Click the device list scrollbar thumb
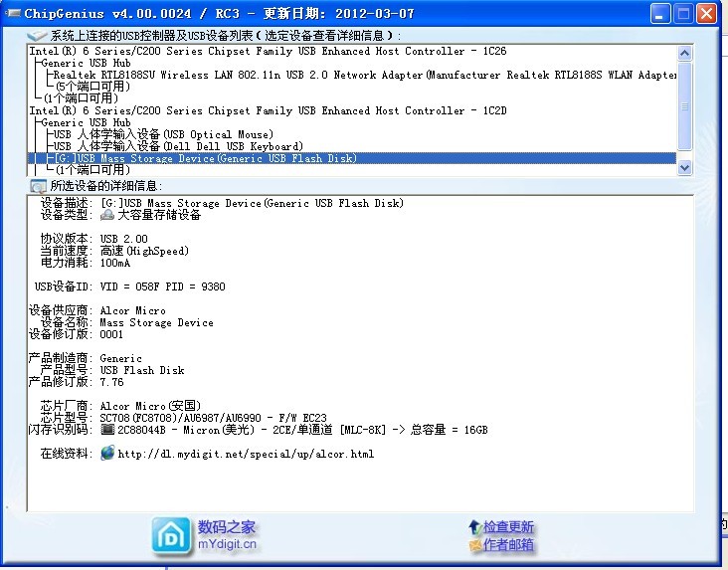 point(685,106)
